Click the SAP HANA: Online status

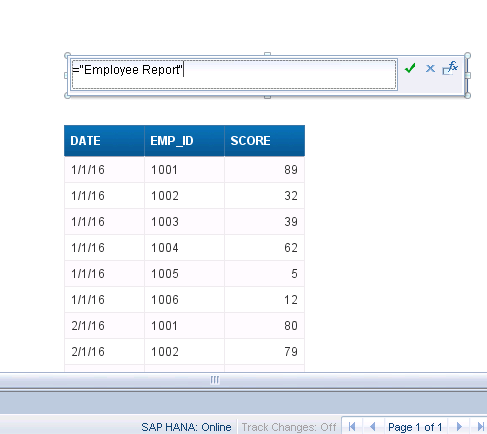[x=186, y=427]
